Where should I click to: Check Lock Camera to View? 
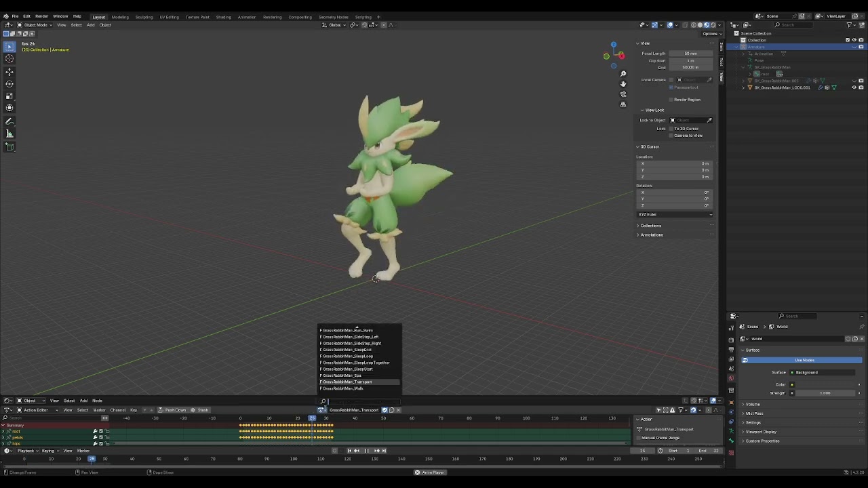point(671,136)
